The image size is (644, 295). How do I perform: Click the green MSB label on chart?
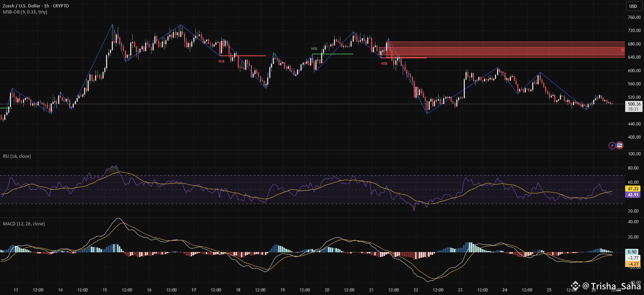[314, 49]
